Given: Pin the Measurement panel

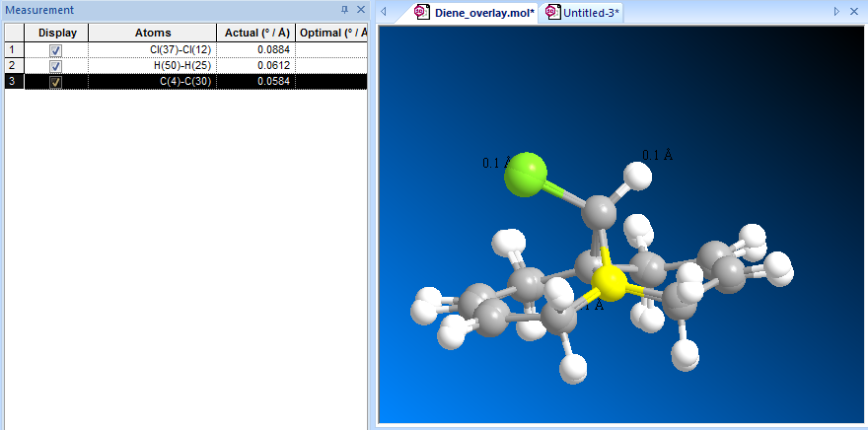Looking at the screenshot, I should [345, 10].
